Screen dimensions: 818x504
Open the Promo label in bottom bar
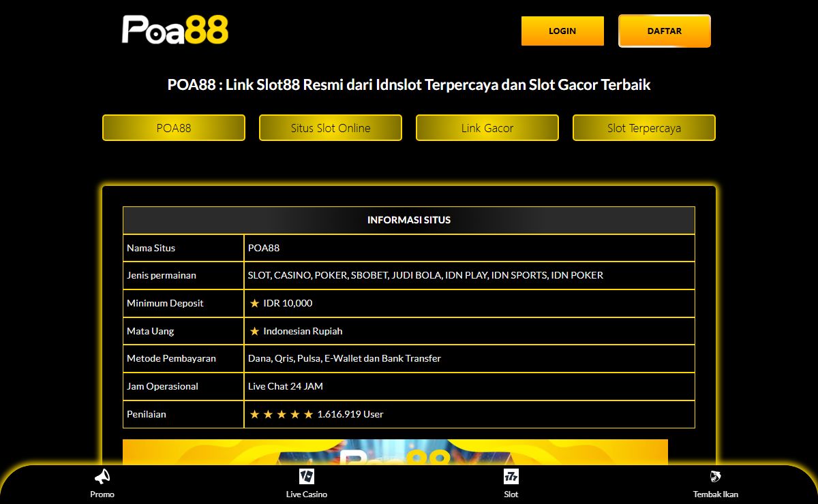102,494
